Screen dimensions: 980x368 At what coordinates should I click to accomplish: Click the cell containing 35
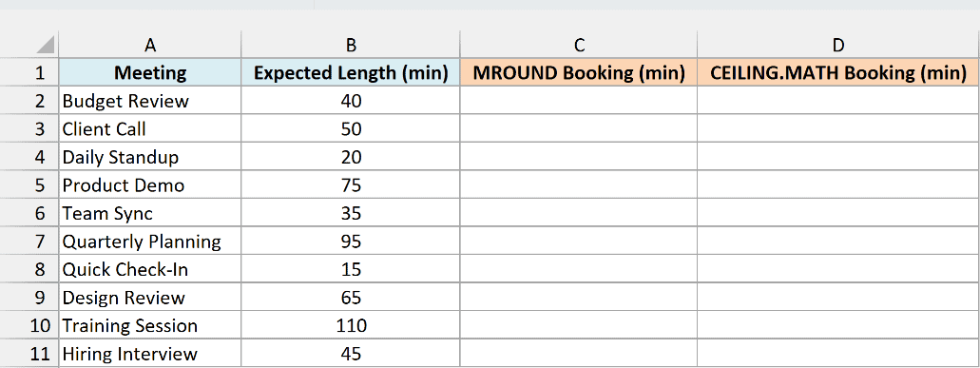pyautogui.click(x=351, y=213)
